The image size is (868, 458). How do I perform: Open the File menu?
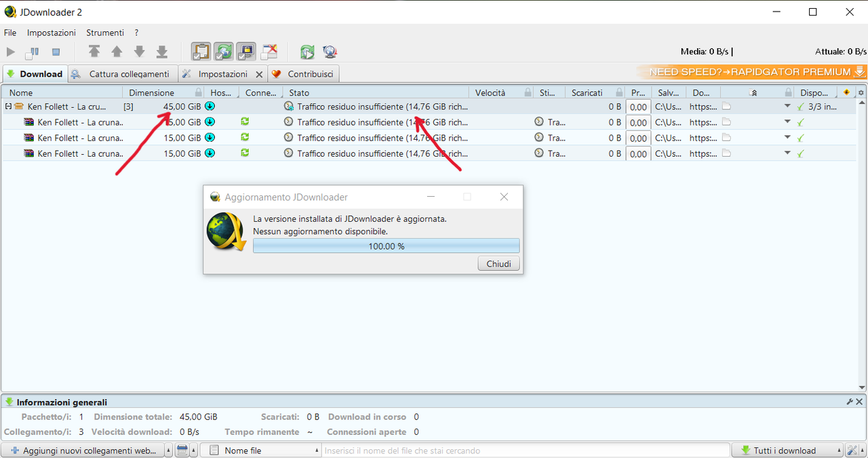click(x=10, y=33)
